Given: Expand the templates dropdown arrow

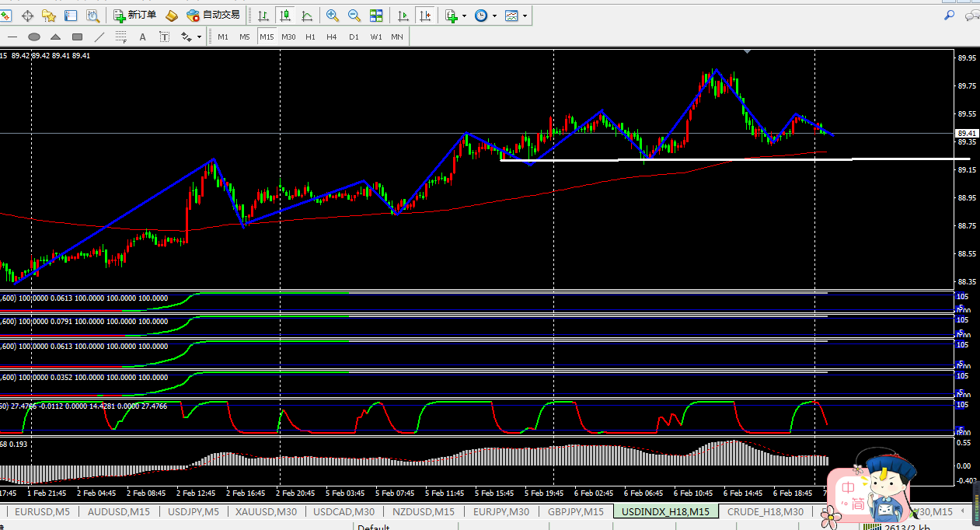Looking at the screenshot, I should (525, 16).
